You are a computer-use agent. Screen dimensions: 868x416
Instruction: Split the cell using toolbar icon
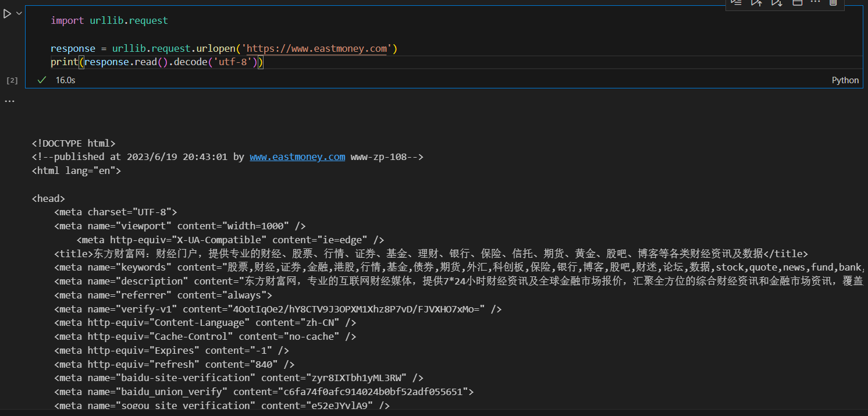[x=797, y=2]
